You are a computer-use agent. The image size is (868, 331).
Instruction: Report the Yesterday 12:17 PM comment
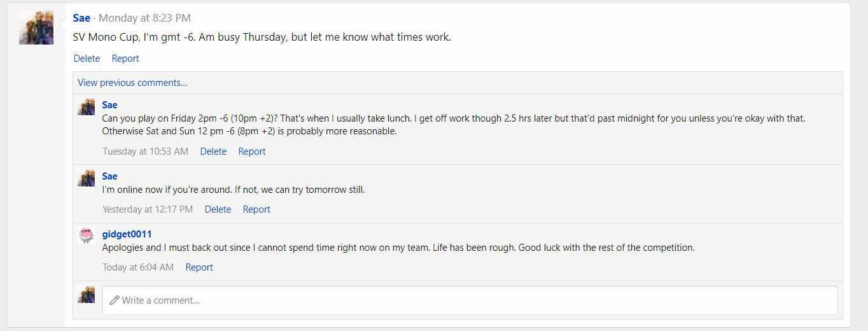[256, 209]
